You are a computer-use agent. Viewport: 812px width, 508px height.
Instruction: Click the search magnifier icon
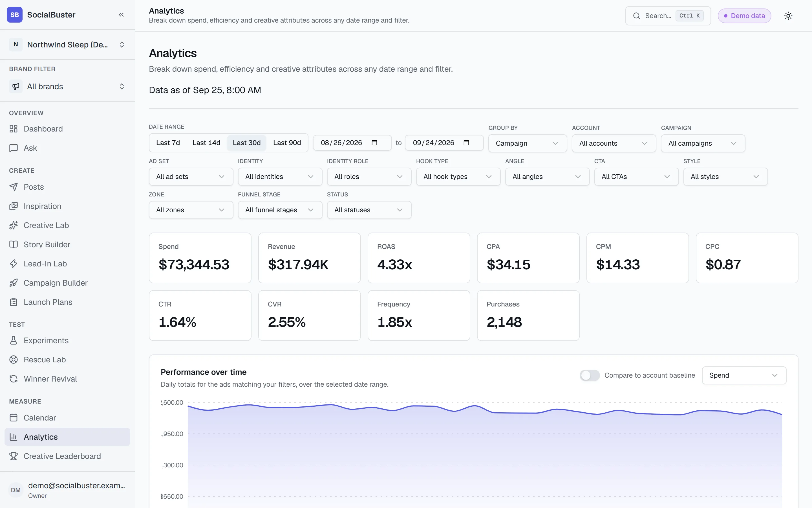pos(636,16)
